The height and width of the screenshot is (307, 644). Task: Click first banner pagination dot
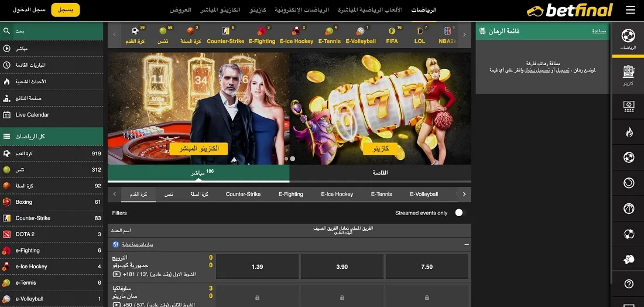287,159
